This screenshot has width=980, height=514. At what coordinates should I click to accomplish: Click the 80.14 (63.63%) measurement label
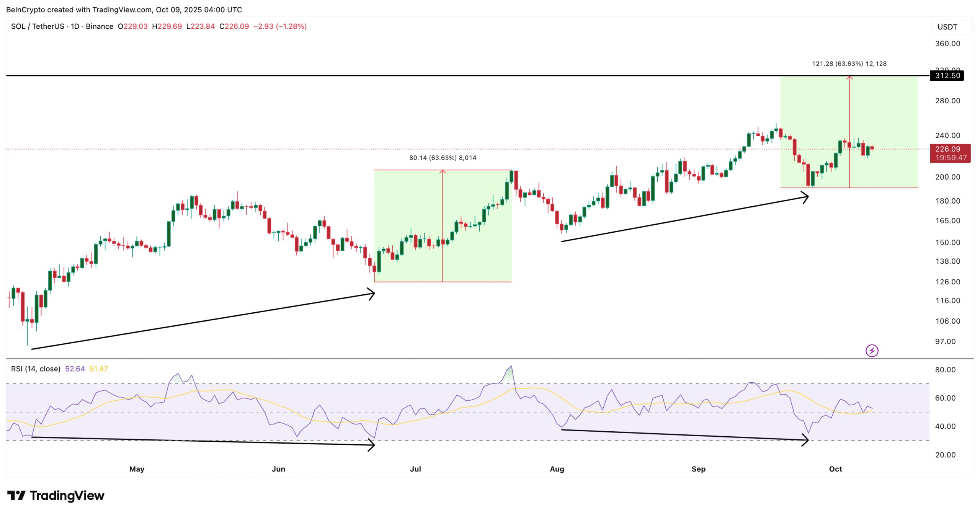(x=443, y=158)
